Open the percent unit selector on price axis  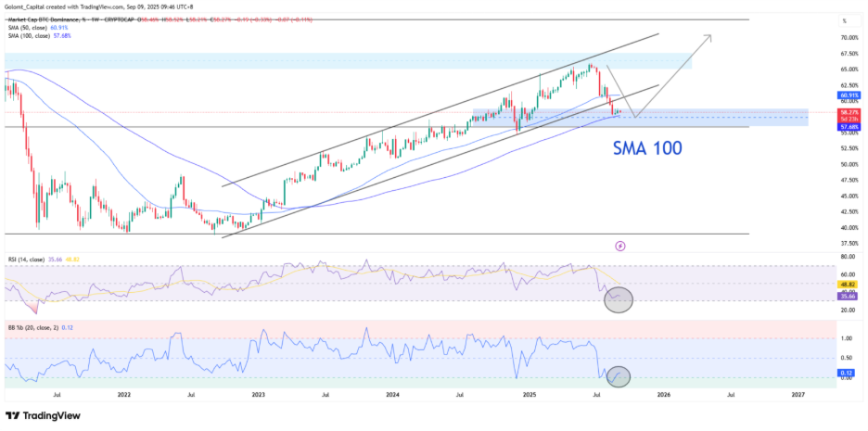pos(844,21)
